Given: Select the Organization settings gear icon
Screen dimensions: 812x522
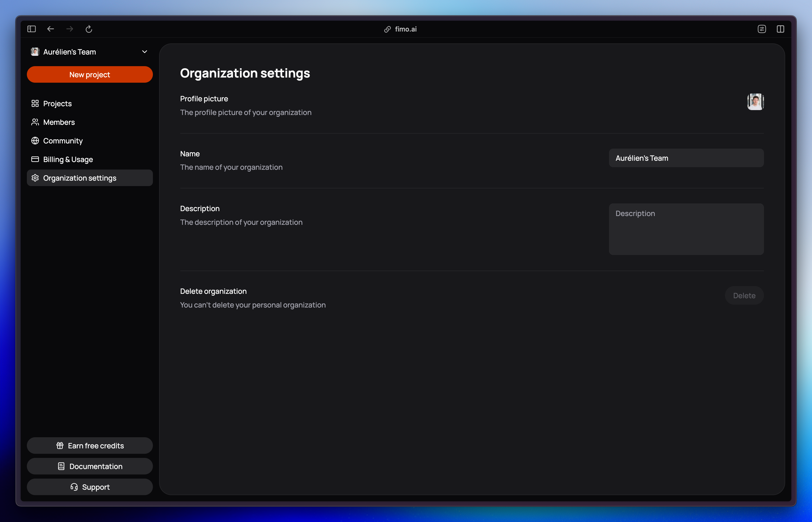Looking at the screenshot, I should [35, 178].
